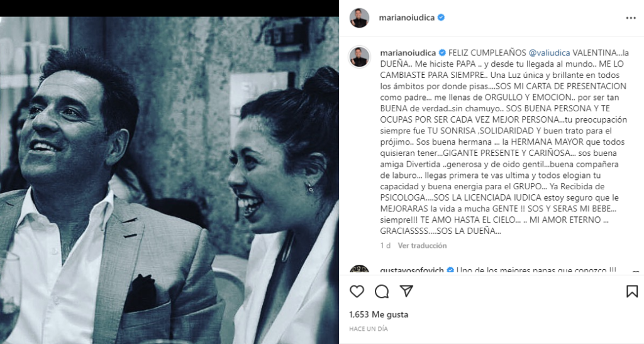Click profile avatar beside the caption

pos(359,57)
